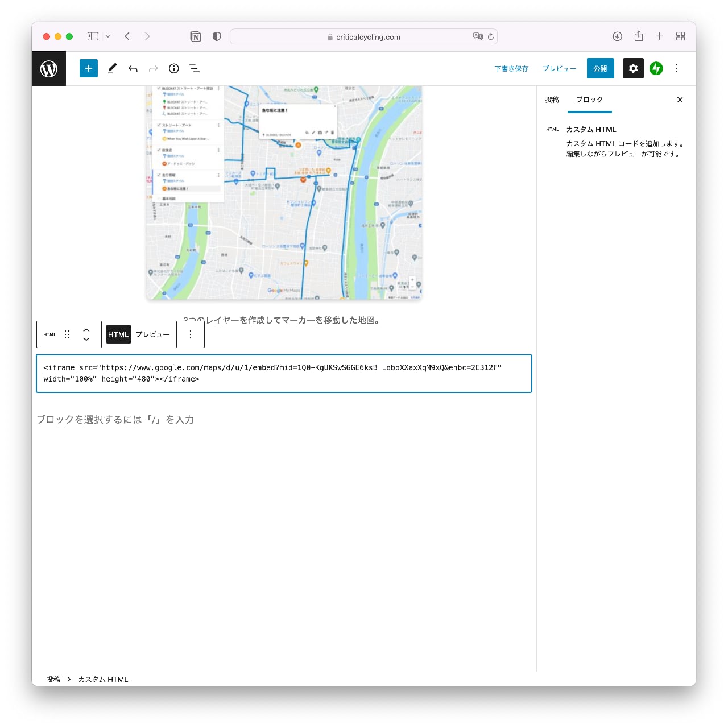
Task: Select the pencil edit tools icon
Action: pyautogui.click(x=112, y=68)
